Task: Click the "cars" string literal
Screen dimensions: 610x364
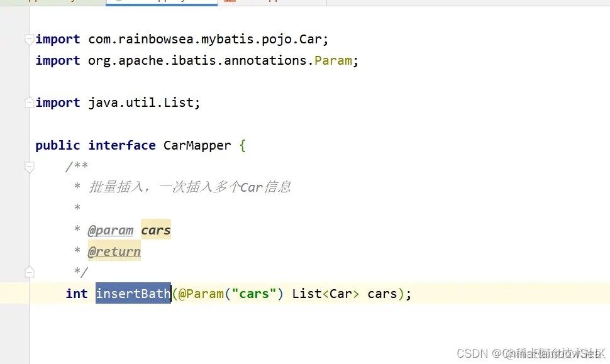Action: (254, 294)
